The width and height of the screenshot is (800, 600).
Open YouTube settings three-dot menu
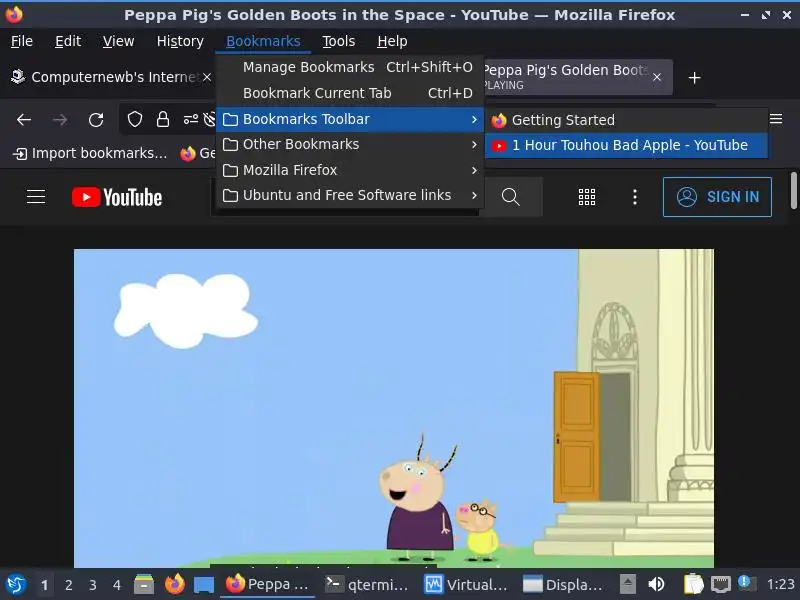[635, 197]
